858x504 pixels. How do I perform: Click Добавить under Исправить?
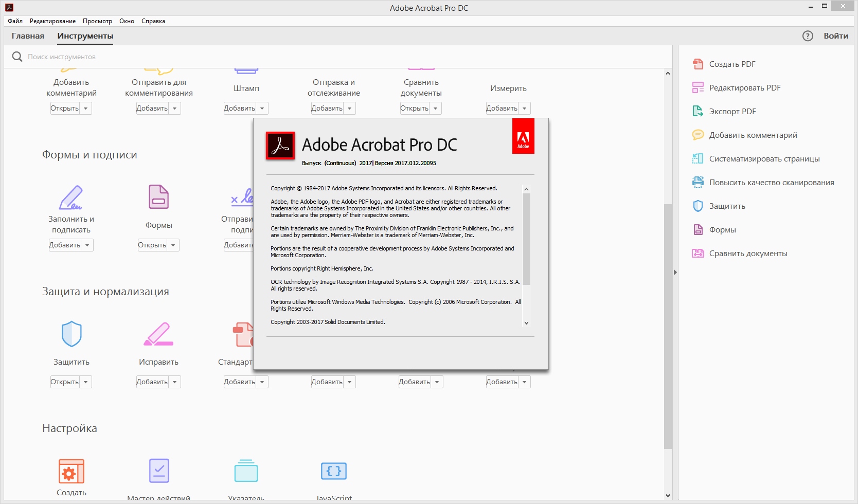(x=152, y=382)
